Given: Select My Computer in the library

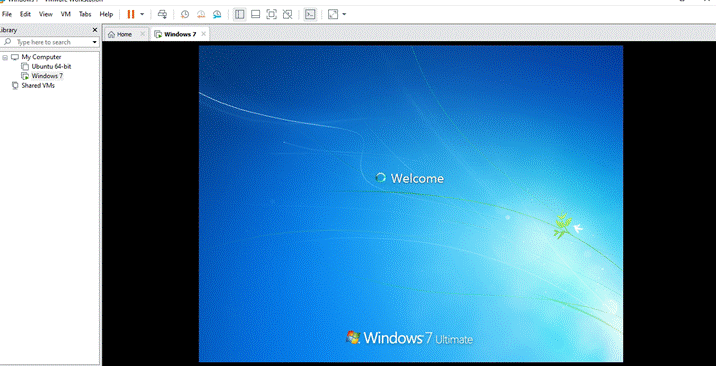Looking at the screenshot, I should tap(41, 57).
